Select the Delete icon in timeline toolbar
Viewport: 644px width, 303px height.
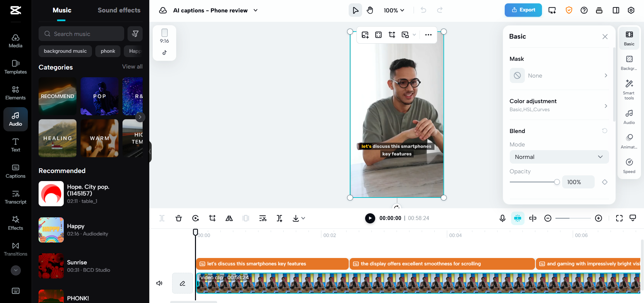pyautogui.click(x=179, y=218)
